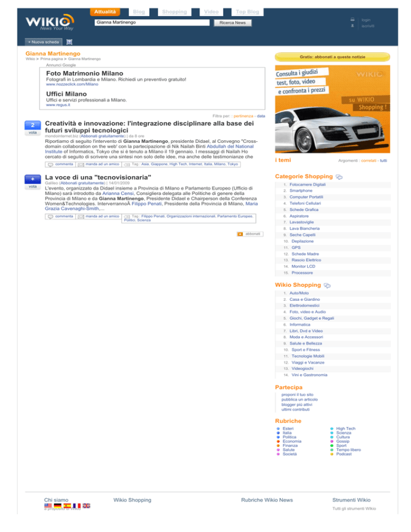
Task: Vote up La voce di una tecnovisionaria
Action: pos(33,179)
